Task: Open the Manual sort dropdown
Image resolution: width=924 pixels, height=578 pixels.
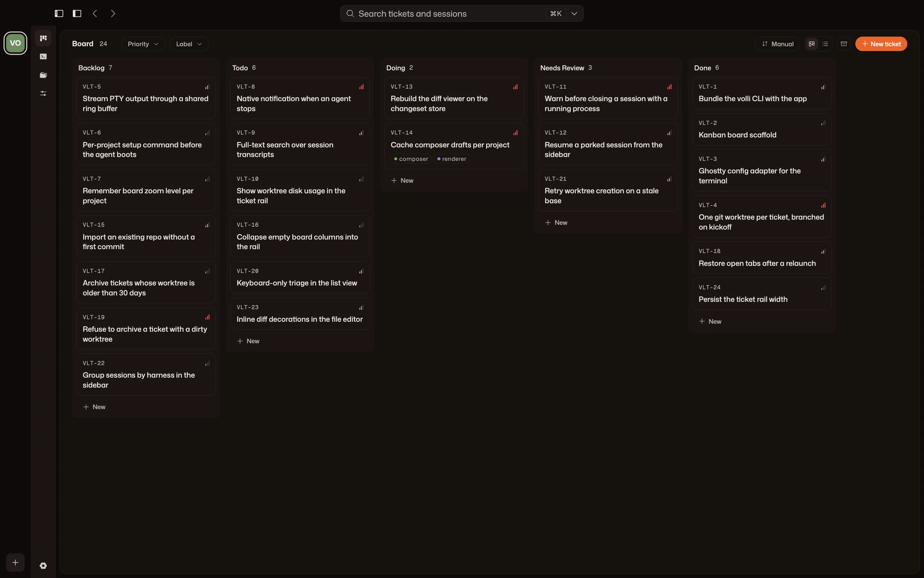Action: [777, 44]
